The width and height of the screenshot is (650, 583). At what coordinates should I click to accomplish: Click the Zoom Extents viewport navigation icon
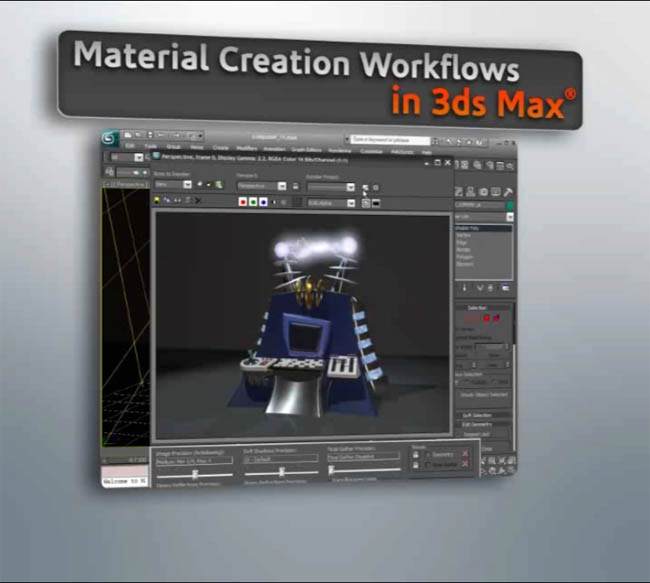point(502,460)
